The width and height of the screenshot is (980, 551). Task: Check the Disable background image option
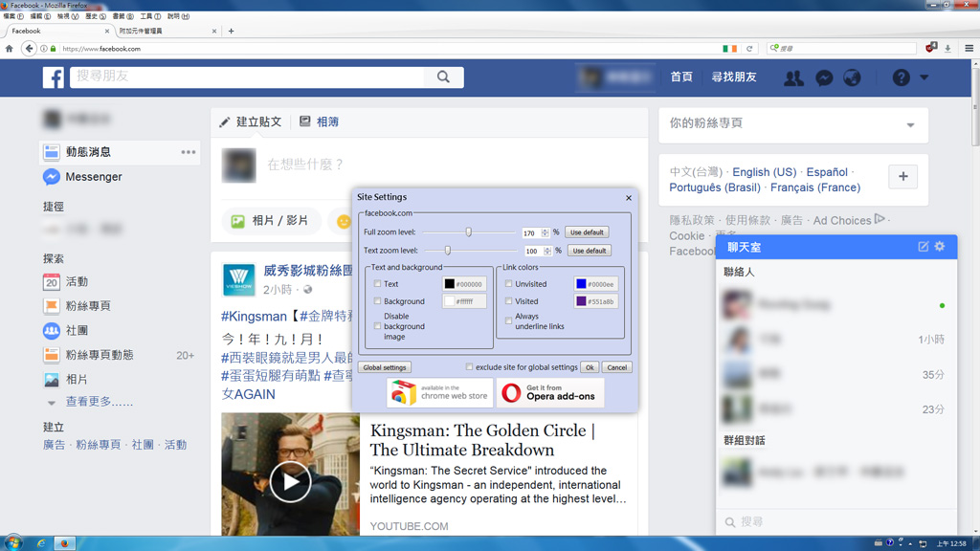(377, 326)
